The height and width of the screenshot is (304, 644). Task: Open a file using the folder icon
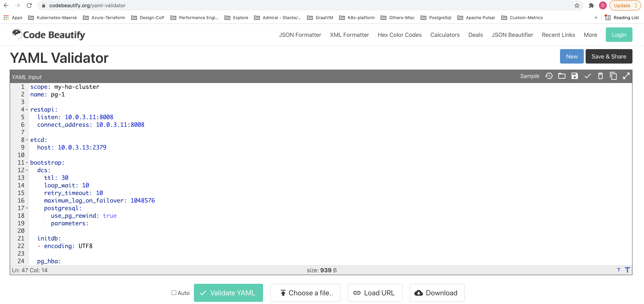click(x=562, y=76)
